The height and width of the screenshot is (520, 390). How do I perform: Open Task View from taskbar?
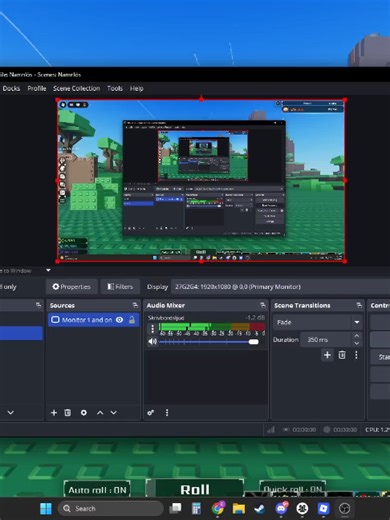click(175, 508)
